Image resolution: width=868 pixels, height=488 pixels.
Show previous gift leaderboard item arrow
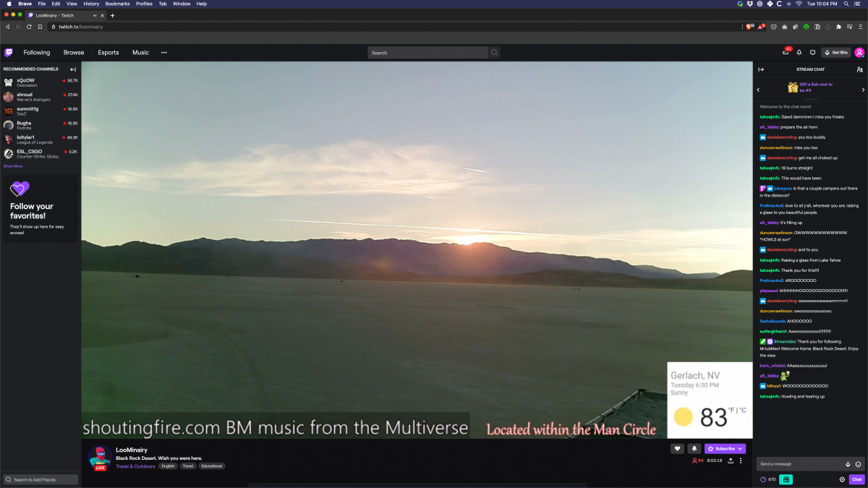pos(758,90)
